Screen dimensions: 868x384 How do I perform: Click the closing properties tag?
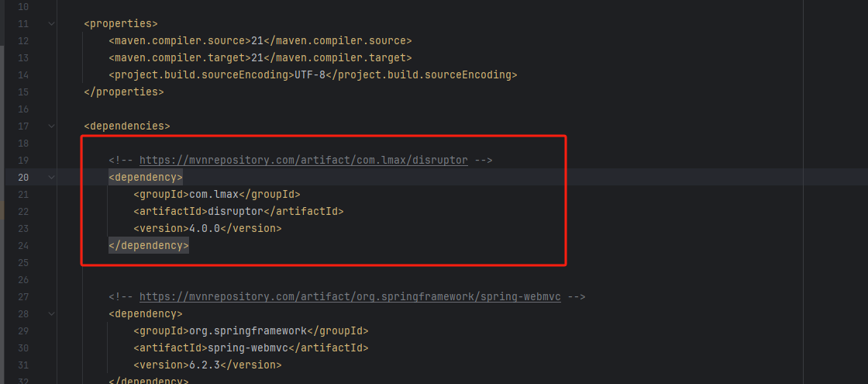(x=124, y=92)
